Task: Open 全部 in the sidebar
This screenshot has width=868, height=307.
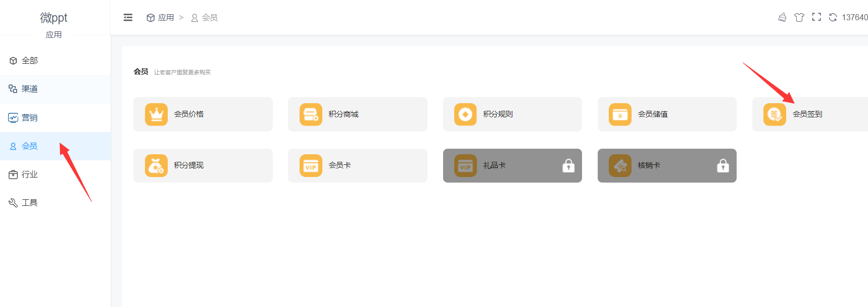Action: point(55,61)
